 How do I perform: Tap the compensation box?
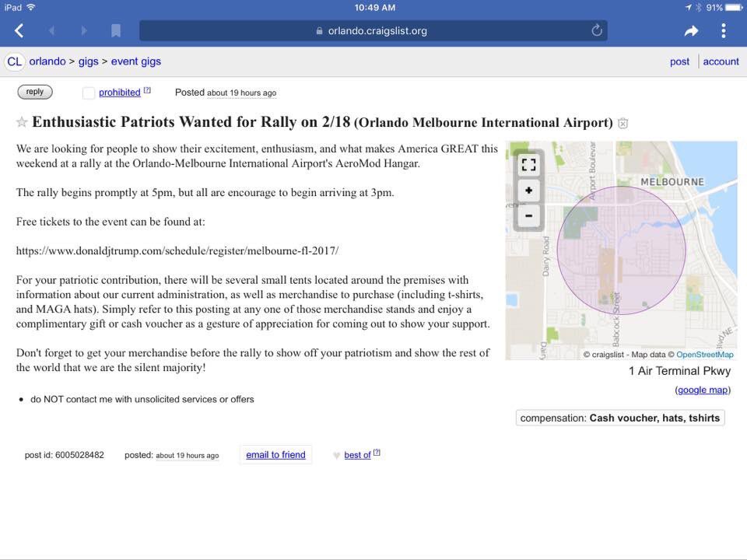(x=620, y=418)
